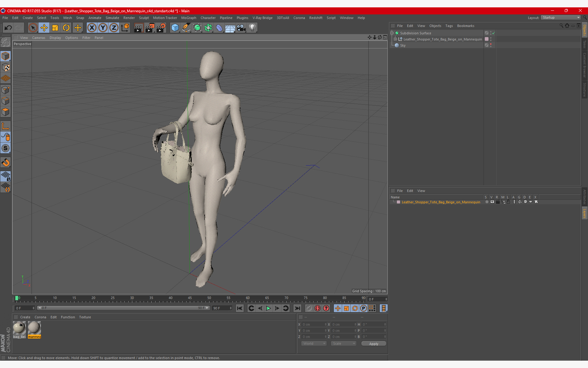Click the Undo arrow icon
Screen dimensions: 588x368
(8, 28)
